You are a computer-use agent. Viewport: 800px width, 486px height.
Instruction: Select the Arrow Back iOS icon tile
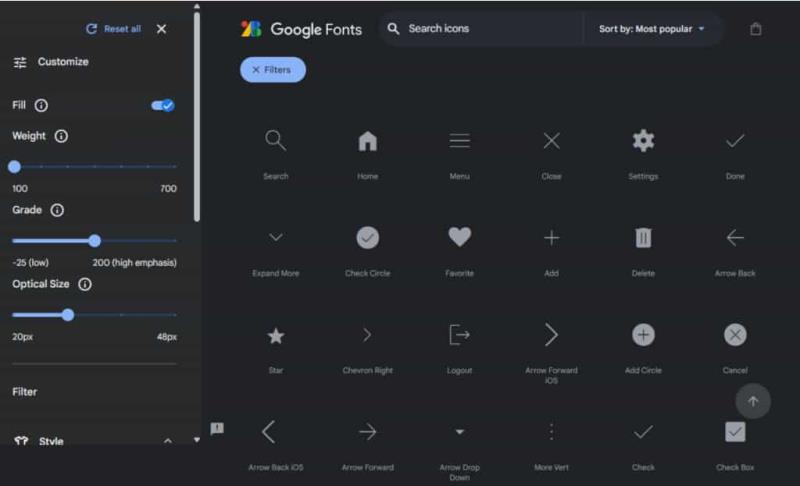pos(276,444)
